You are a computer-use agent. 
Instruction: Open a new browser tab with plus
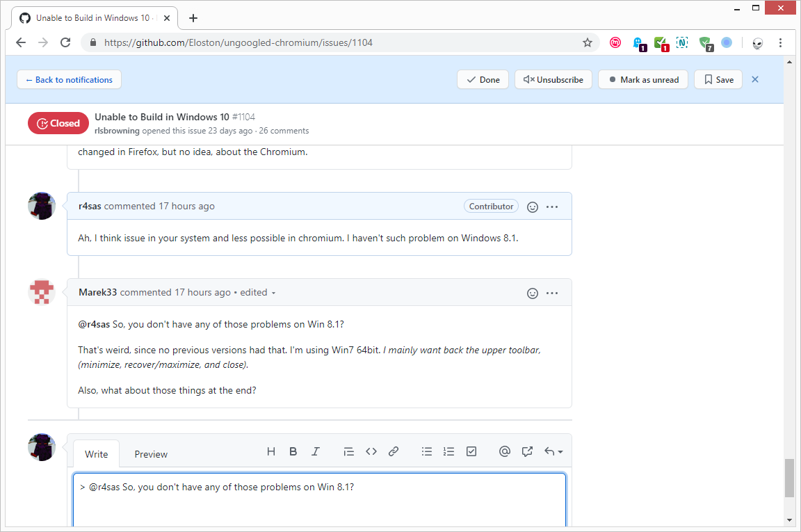[x=193, y=18]
